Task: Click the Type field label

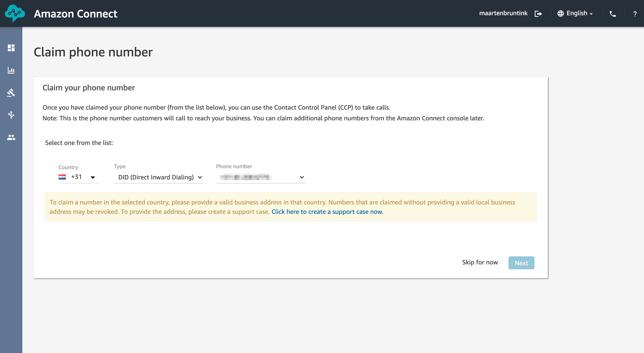Action: pos(119,166)
